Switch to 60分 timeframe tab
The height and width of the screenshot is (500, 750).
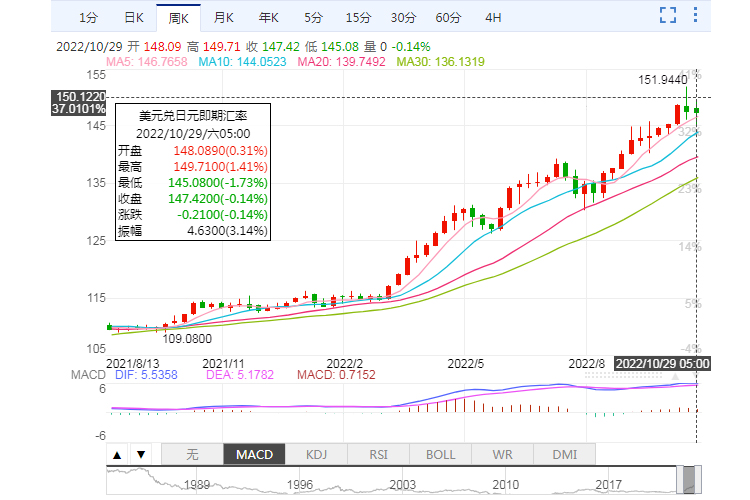pyautogui.click(x=448, y=18)
